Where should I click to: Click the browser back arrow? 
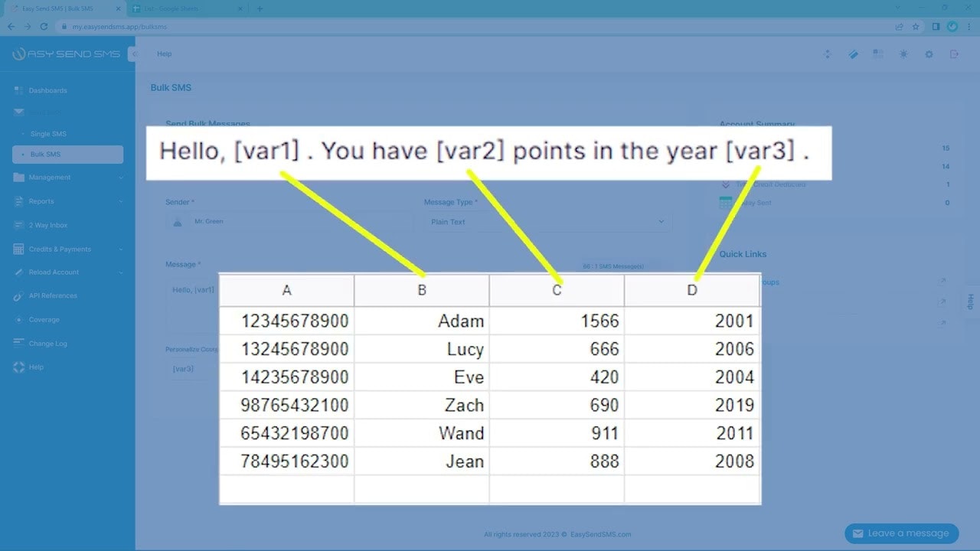(11, 26)
